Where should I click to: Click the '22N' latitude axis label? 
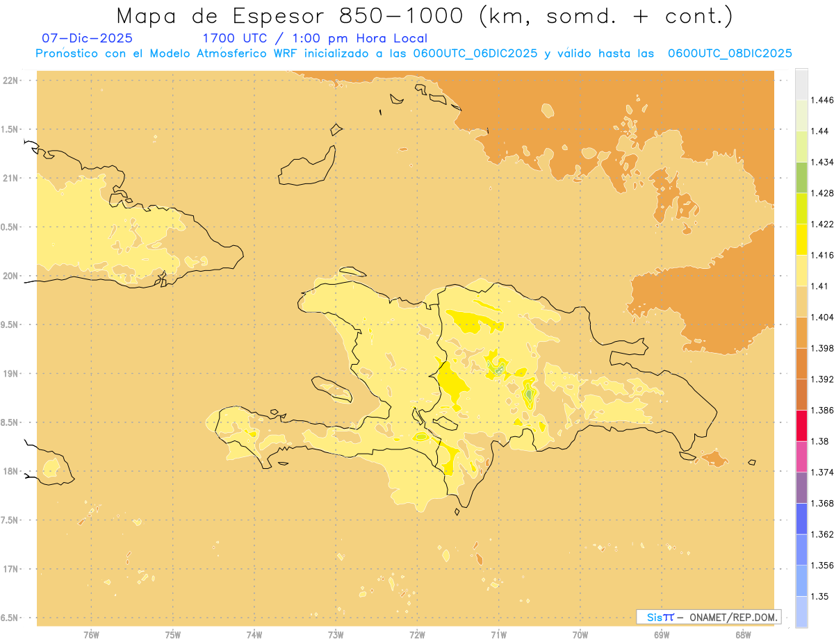[10, 81]
